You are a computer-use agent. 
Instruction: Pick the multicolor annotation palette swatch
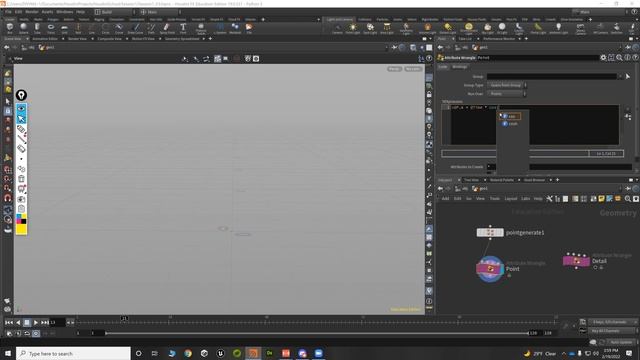coord(21,219)
